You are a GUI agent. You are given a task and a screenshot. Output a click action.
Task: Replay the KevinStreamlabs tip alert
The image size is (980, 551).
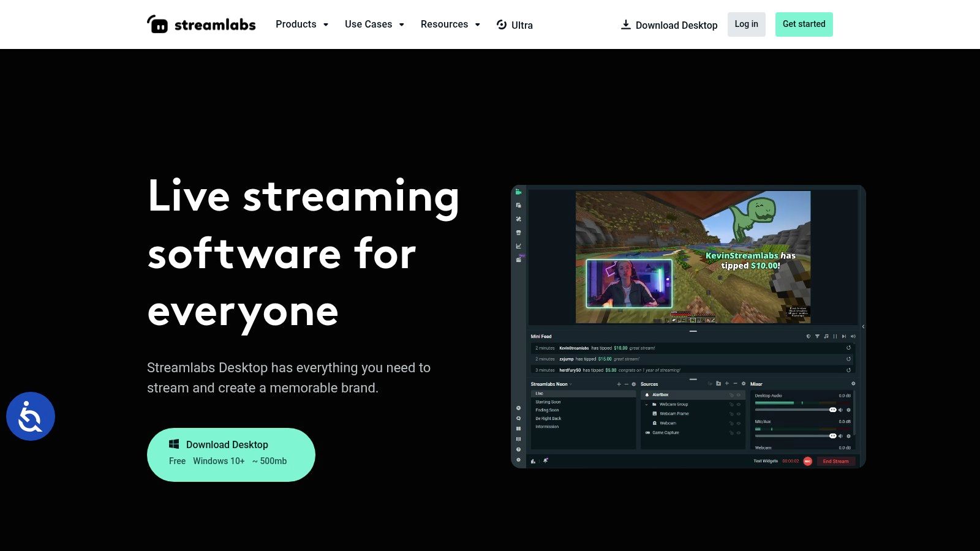(x=848, y=348)
